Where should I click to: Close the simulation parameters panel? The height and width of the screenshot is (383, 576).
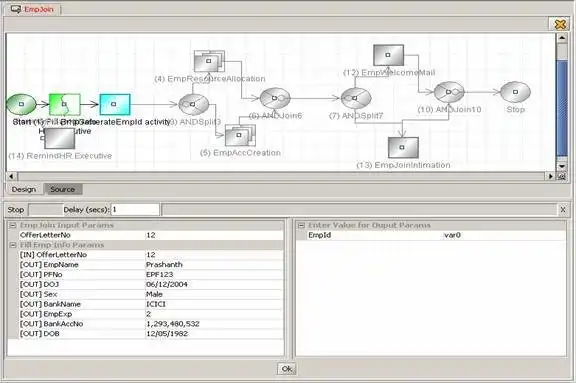563,209
